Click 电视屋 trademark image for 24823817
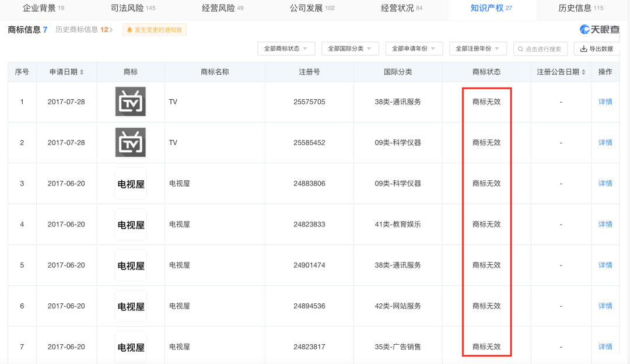This screenshot has width=630, height=364. pyautogui.click(x=131, y=347)
